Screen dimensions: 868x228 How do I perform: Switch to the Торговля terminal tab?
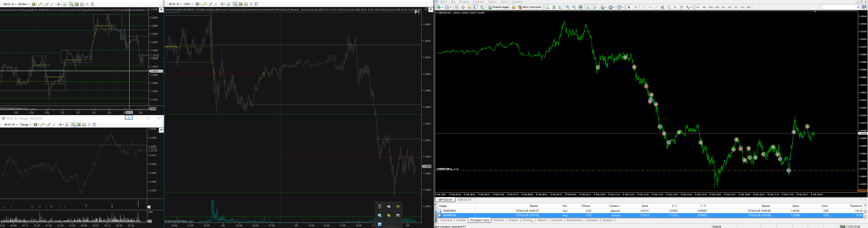point(446,220)
